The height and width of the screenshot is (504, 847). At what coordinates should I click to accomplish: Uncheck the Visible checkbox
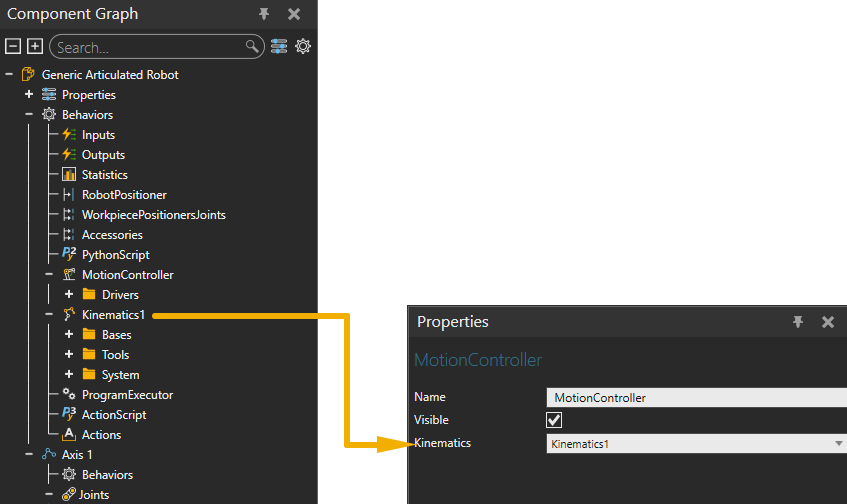554,420
